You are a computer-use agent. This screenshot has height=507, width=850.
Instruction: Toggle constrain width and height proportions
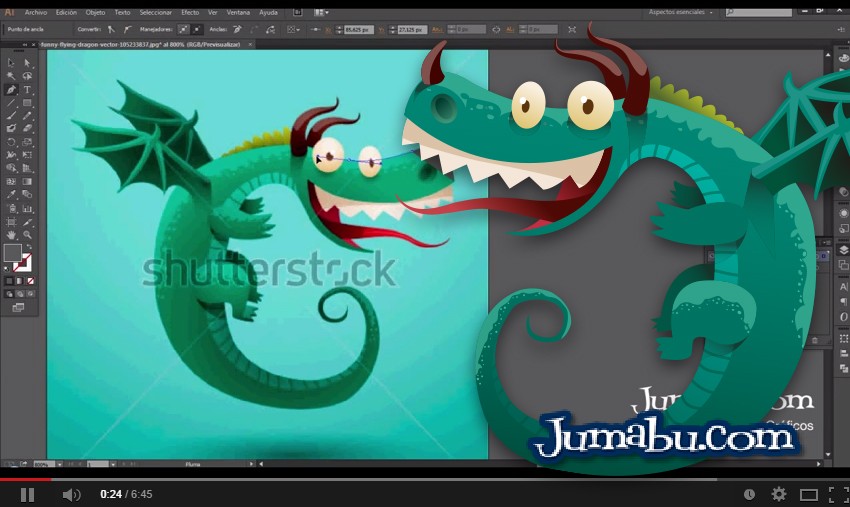tap(496, 29)
